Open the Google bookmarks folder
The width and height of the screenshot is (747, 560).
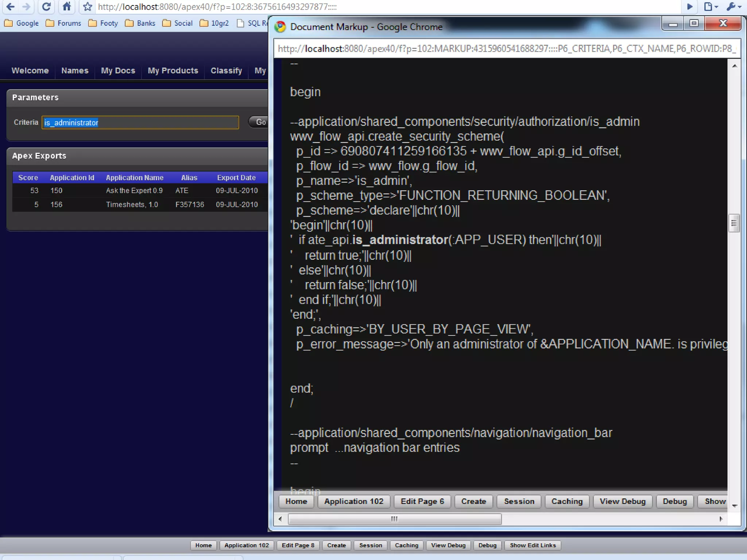click(22, 23)
